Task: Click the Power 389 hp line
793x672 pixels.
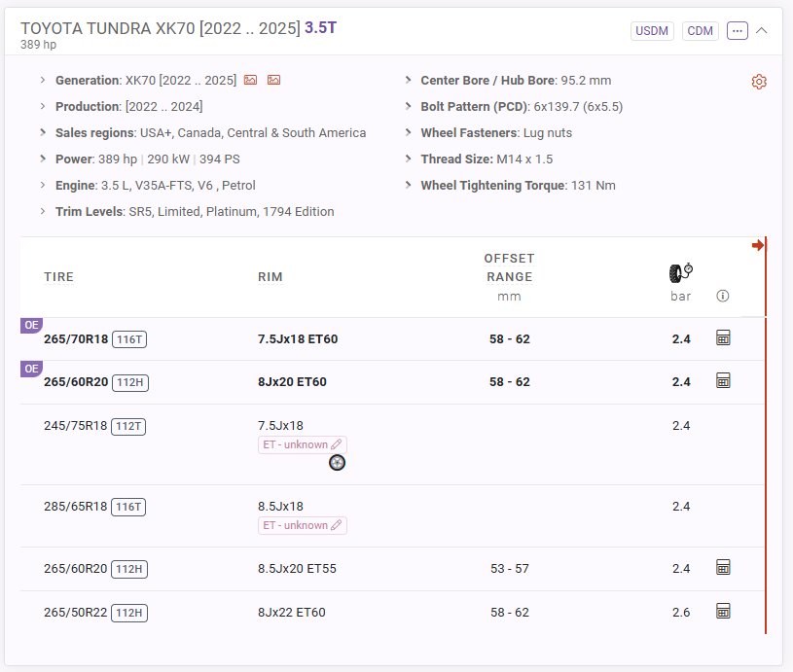Action: [148, 159]
